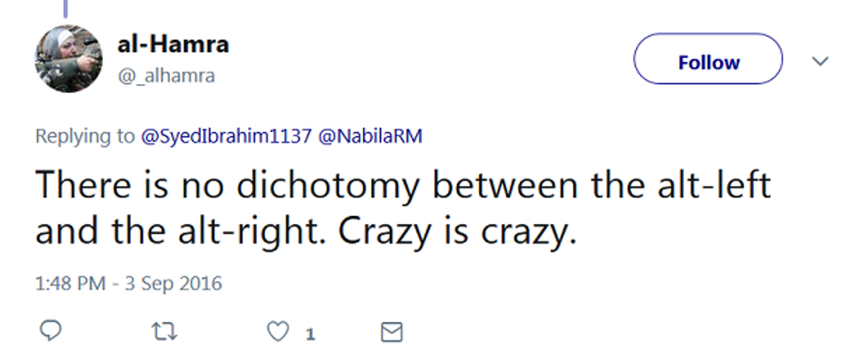Click the "Crazy is crazy." sentence
Viewport: 868px width, 361px height.
point(451,234)
